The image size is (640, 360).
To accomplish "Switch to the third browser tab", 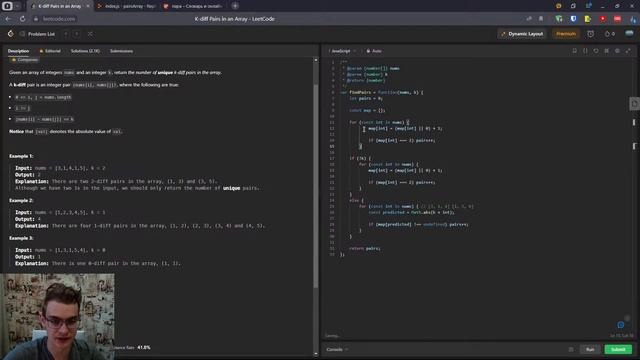I will click(193, 6).
